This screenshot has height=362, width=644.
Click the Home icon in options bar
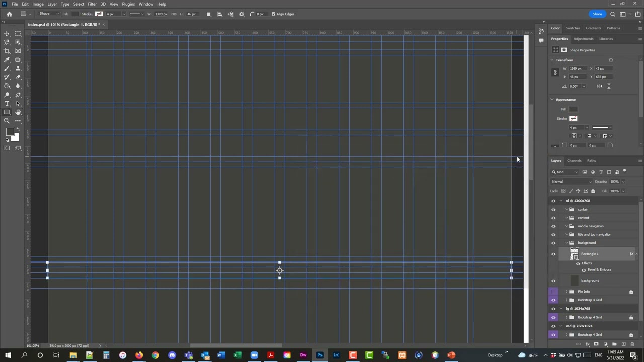point(9,14)
